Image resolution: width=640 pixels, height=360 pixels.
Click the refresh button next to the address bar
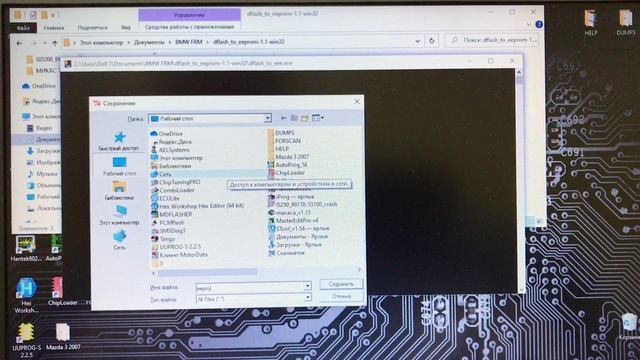point(431,41)
